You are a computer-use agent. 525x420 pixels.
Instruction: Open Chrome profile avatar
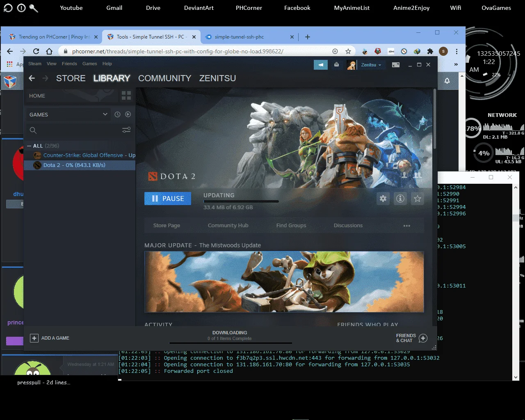click(443, 51)
